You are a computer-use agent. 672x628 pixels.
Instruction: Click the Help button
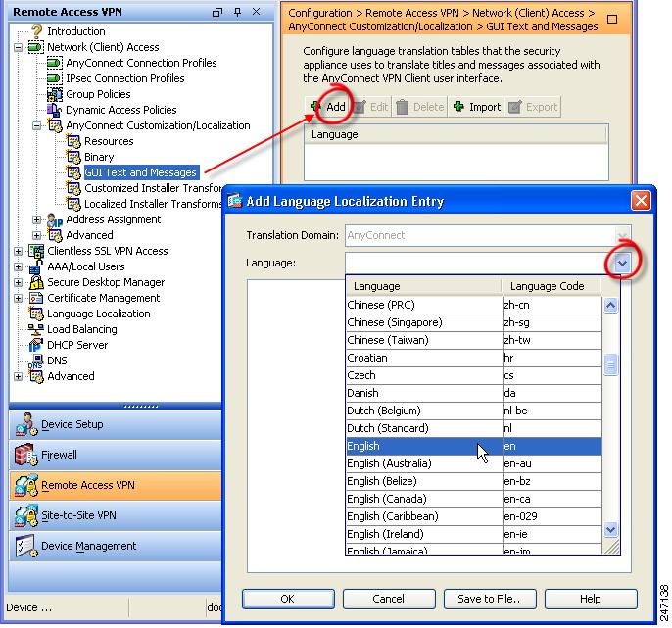tap(591, 599)
